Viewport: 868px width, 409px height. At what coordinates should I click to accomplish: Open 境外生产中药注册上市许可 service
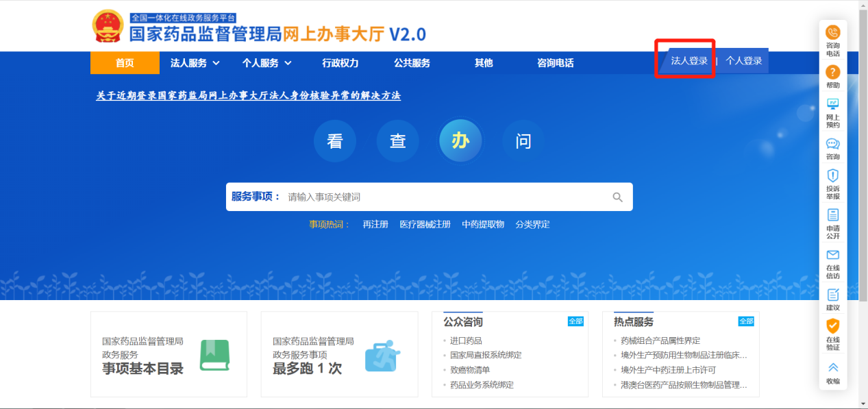pos(668,370)
